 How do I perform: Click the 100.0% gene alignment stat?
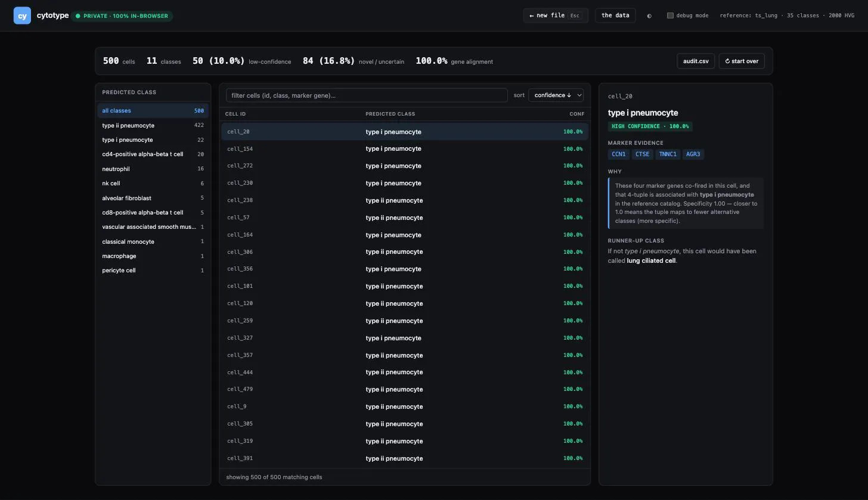coord(454,61)
